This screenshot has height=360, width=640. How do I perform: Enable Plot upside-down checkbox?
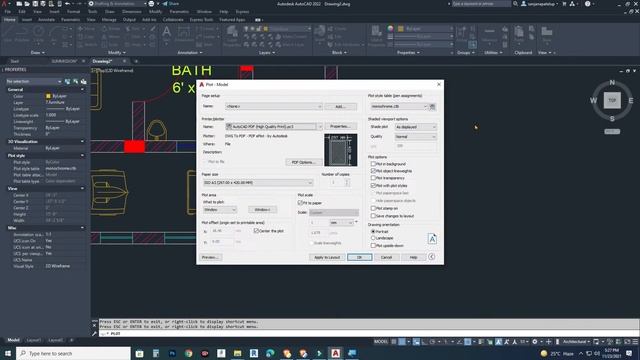coord(373,245)
